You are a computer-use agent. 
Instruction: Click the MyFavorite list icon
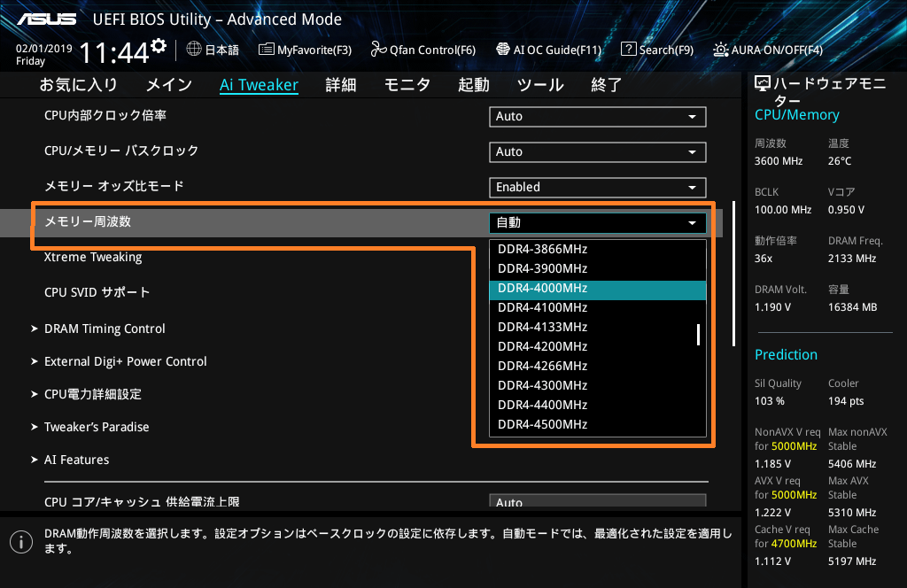266,49
